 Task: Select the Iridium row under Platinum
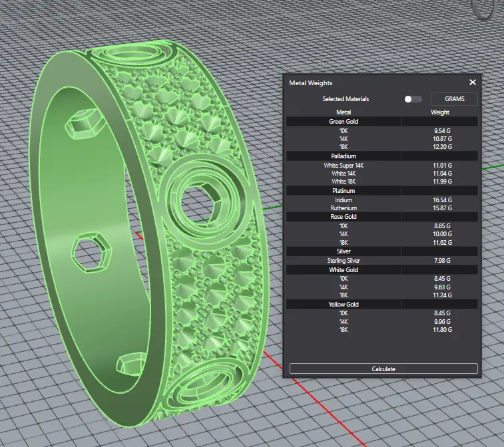344,200
